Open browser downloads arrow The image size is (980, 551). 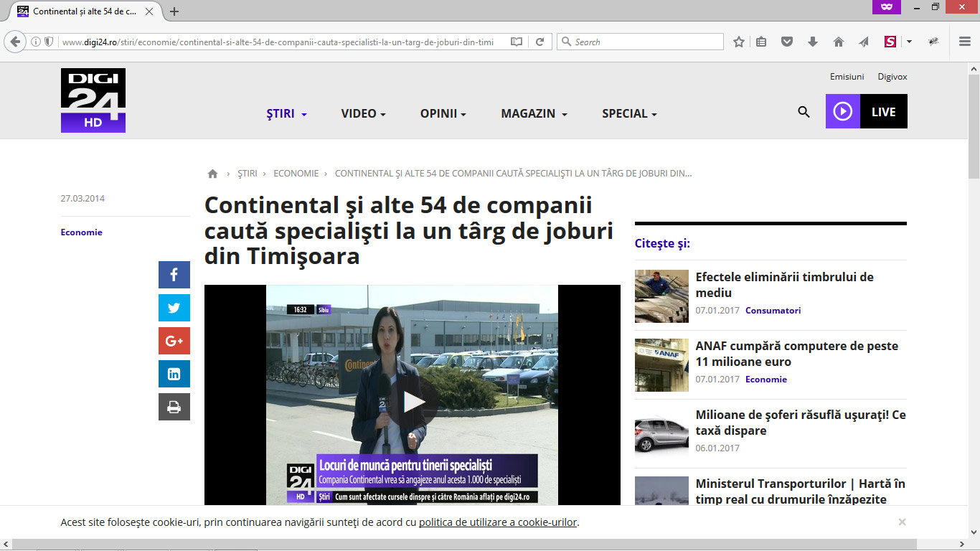tap(813, 42)
